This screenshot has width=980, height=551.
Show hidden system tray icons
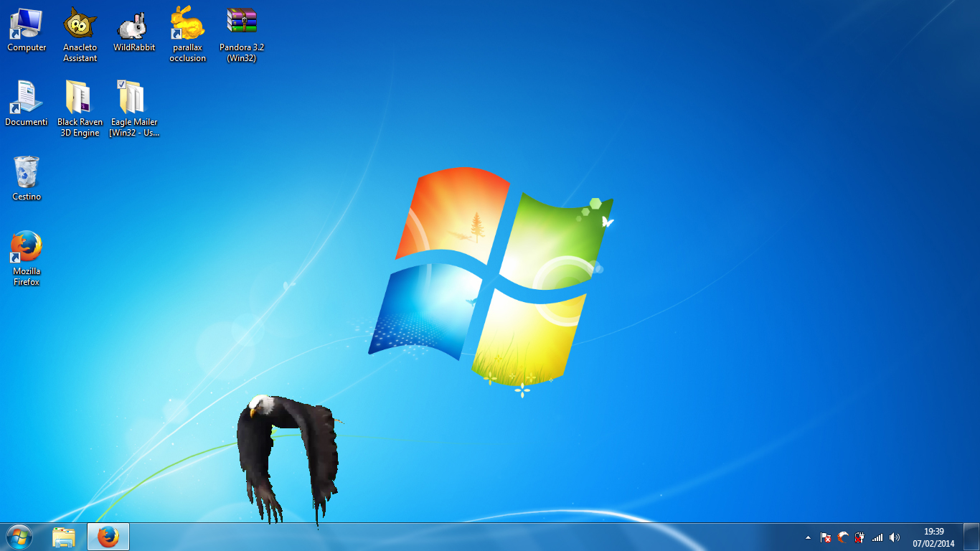[x=808, y=537]
